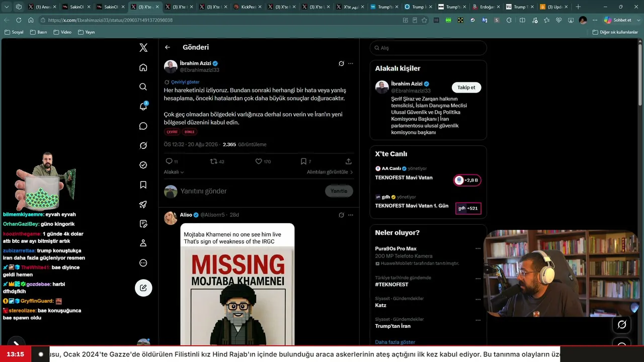644x362 pixels.
Task: Open the Video bookmarks folder
Action: (x=62, y=32)
